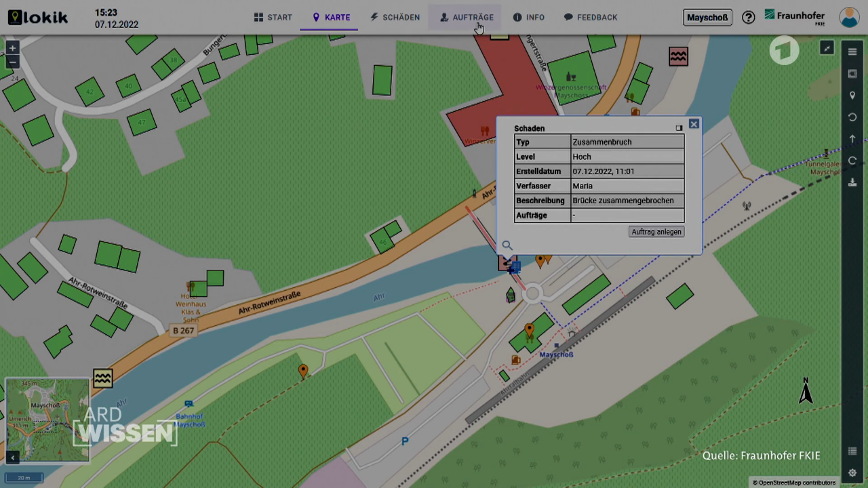Image resolution: width=868 pixels, height=488 pixels.
Task: Open the help question mark icon
Action: tap(749, 18)
